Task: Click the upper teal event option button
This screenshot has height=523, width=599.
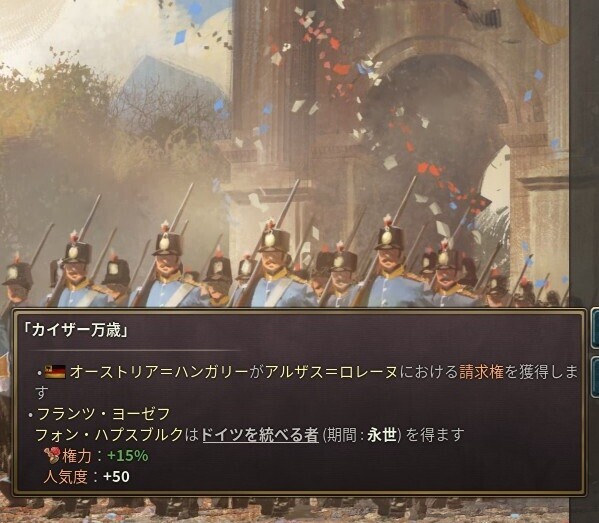Action: point(595,327)
